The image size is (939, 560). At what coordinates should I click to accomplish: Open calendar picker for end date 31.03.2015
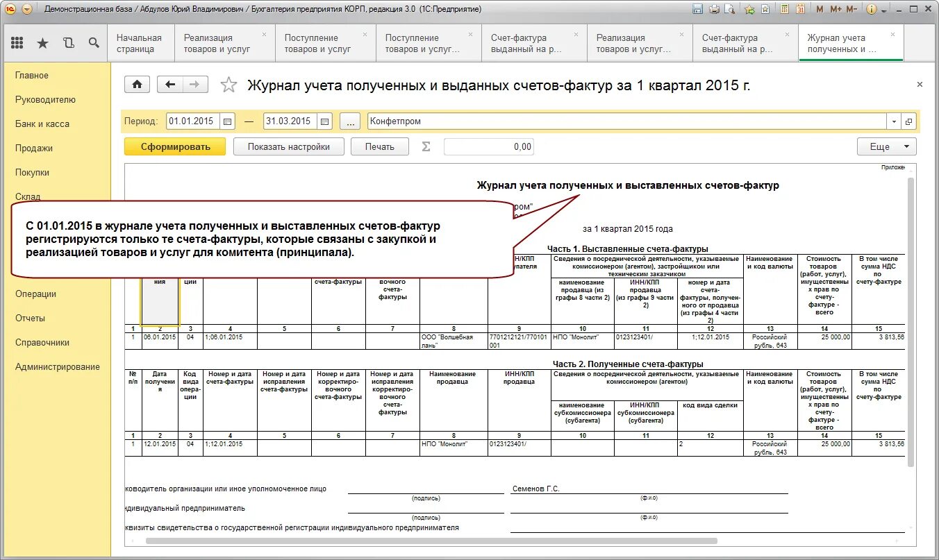pyautogui.click(x=324, y=121)
